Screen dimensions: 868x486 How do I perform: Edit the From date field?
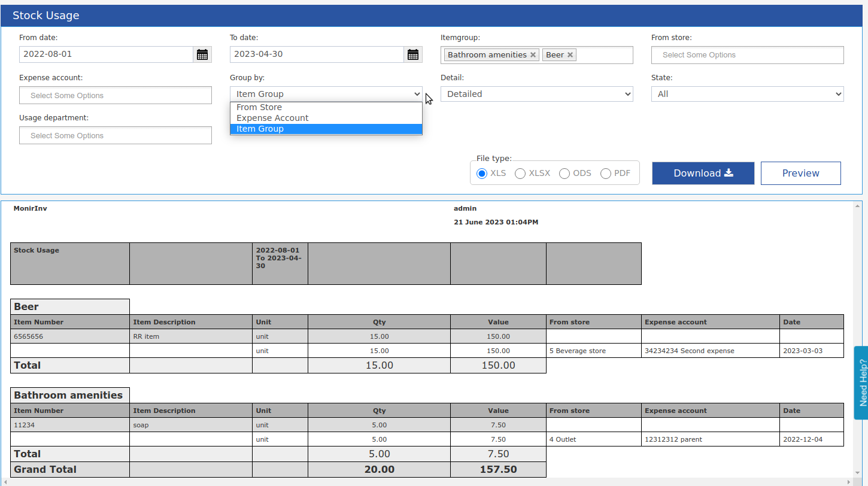point(107,54)
